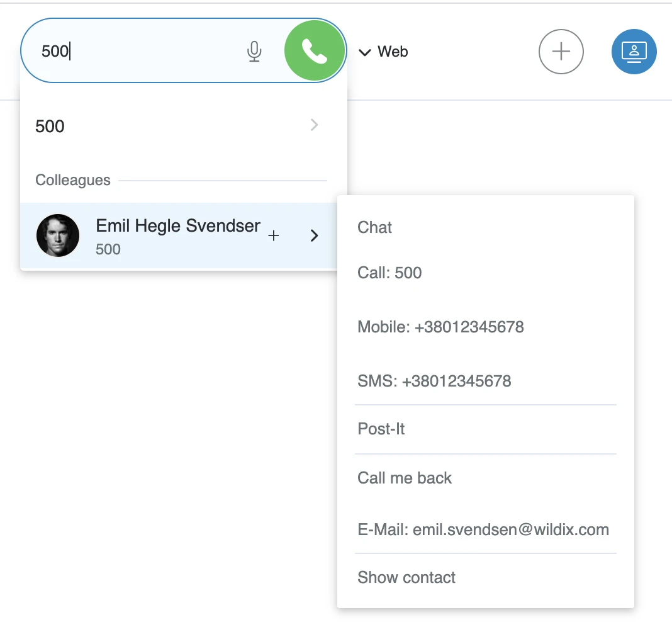Click the small plus beside Emil's name
This screenshot has width=672, height=622.
click(x=273, y=236)
